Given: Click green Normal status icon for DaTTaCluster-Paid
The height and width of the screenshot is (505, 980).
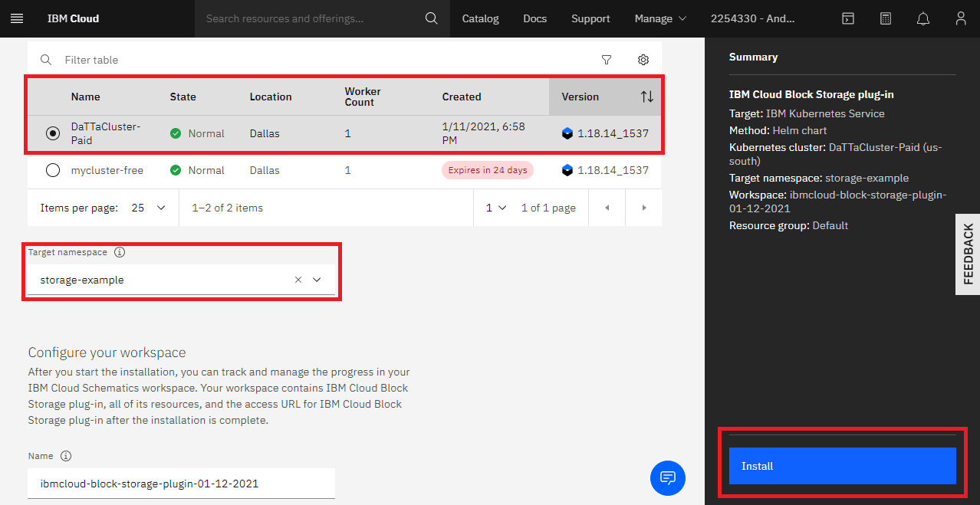Looking at the screenshot, I should tap(176, 133).
